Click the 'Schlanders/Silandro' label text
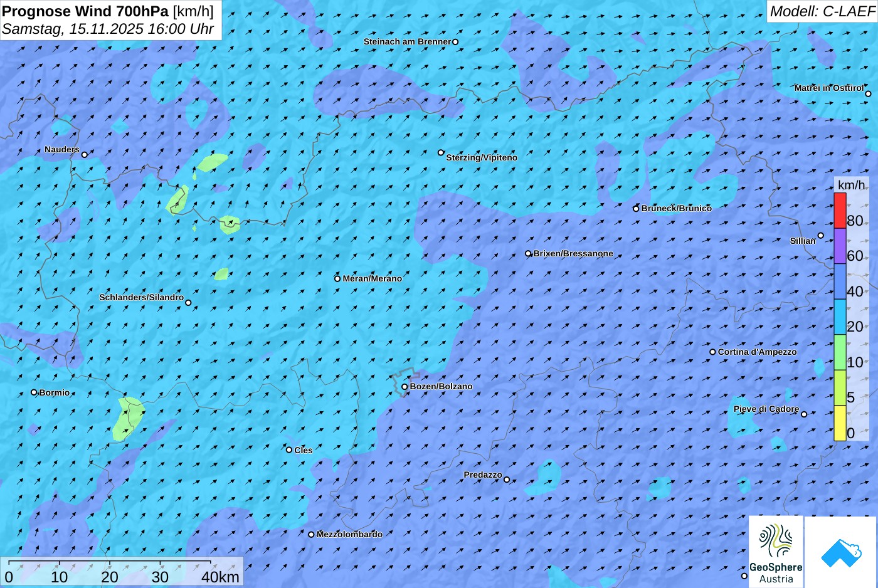The width and height of the screenshot is (878, 588). click(141, 297)
